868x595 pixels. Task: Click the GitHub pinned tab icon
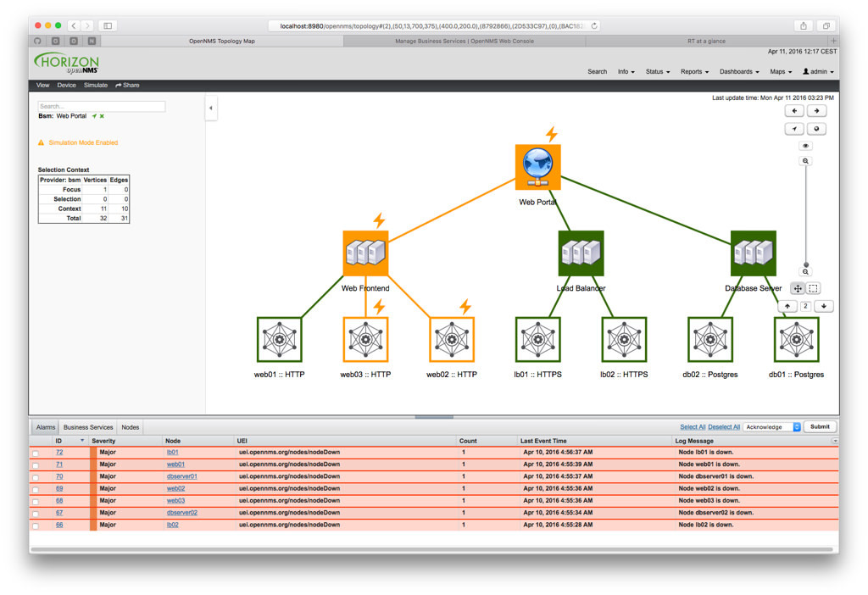[x=37, y=41]
